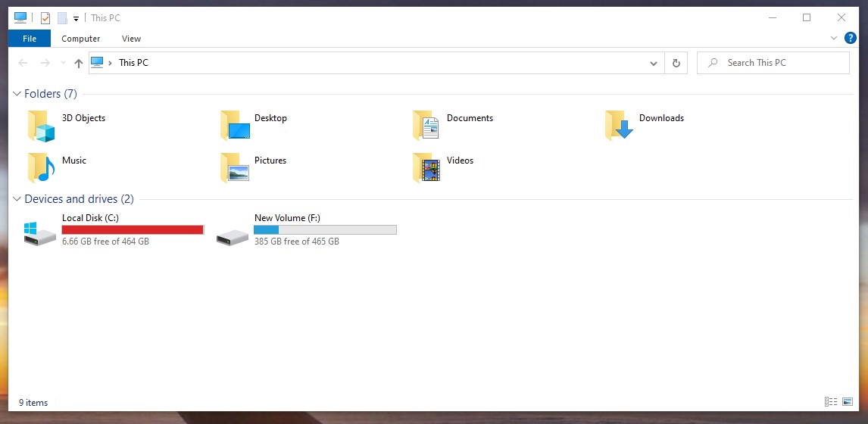This screenshot has width=868, height=424.
Task: Click the 'Documents' folder label
Action: click(470, 118)
